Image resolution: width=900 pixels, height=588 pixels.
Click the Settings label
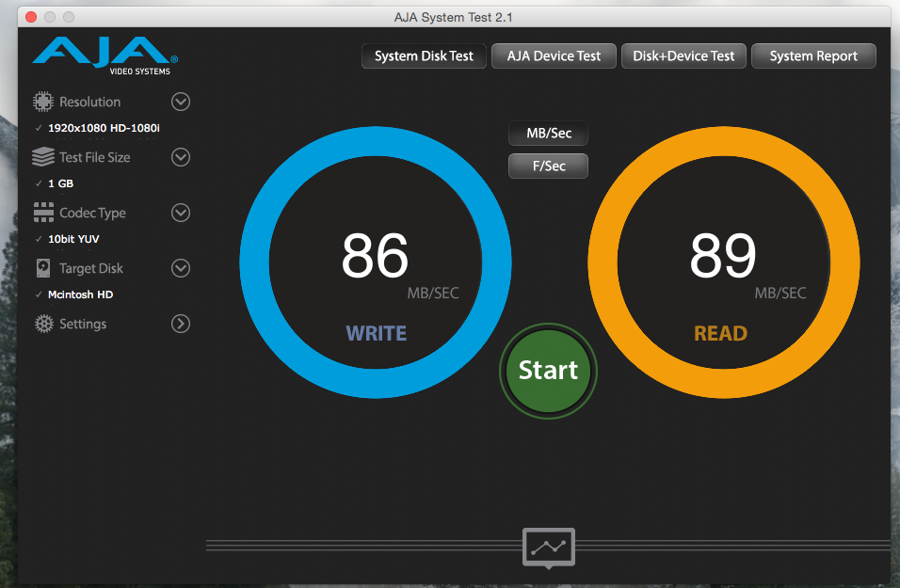pos(83,325)
